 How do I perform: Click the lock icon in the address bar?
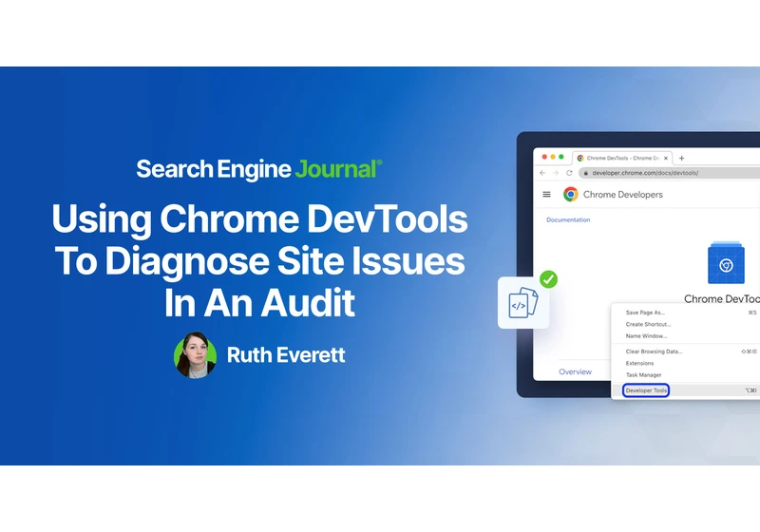click(x=586, y=173)
